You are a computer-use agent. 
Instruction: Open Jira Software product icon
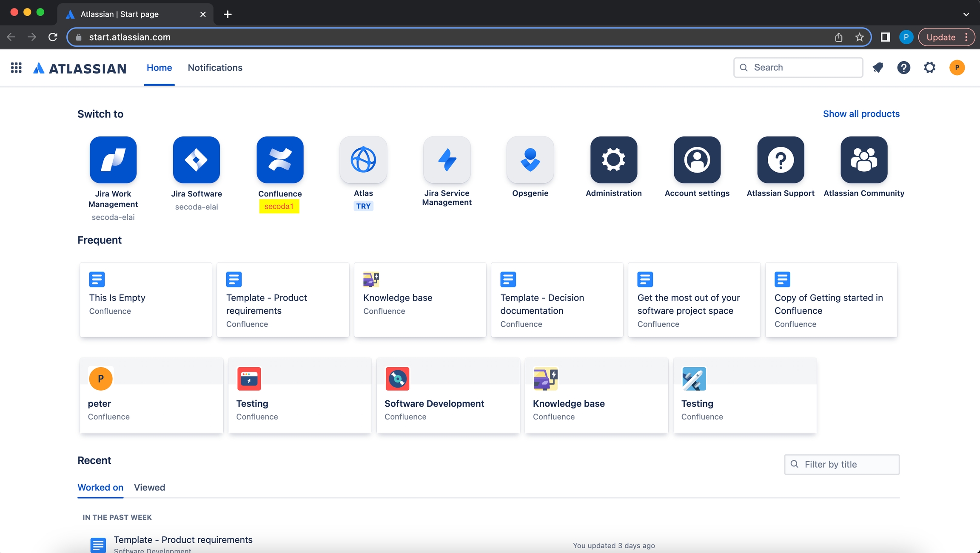point(197,160)
